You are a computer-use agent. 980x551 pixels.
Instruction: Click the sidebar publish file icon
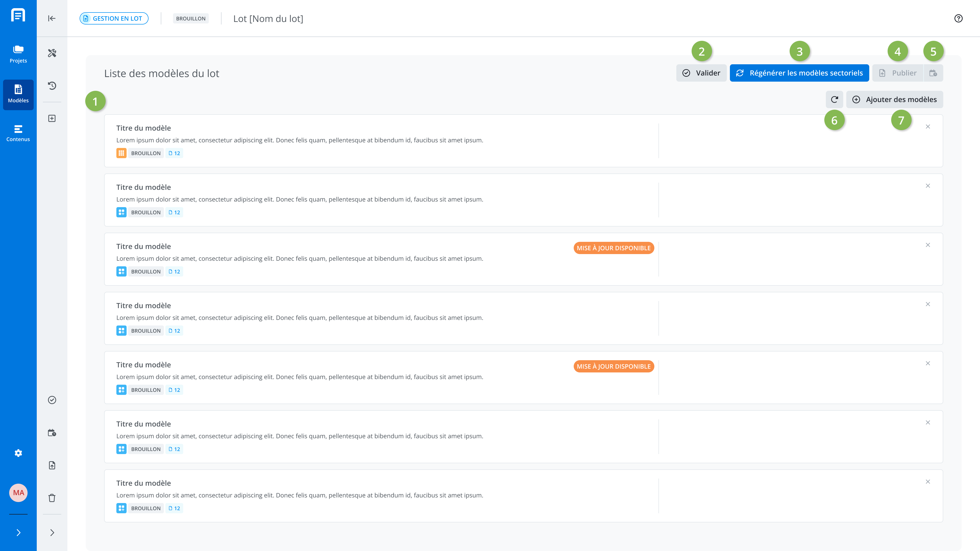(x=52, y=466)
